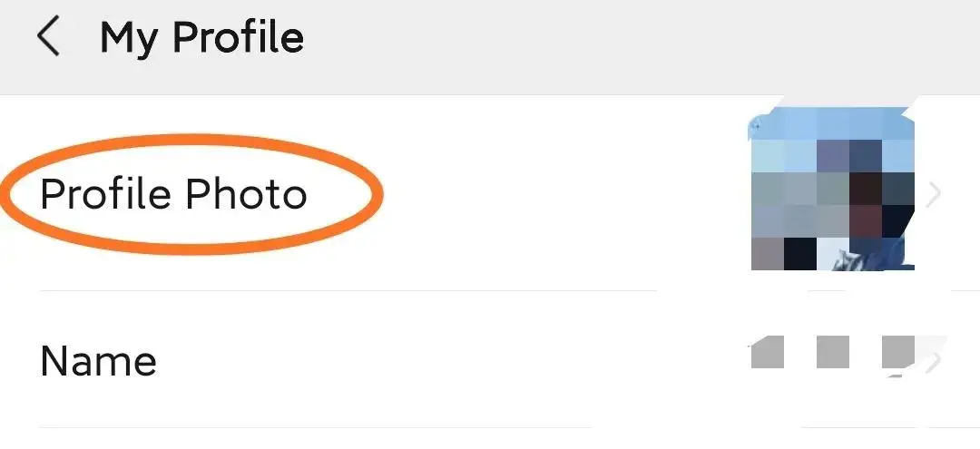Open the Profile Photo row chevron
Image resolution: width=980 pixels, height=449 pixels.
pos(933,194)
